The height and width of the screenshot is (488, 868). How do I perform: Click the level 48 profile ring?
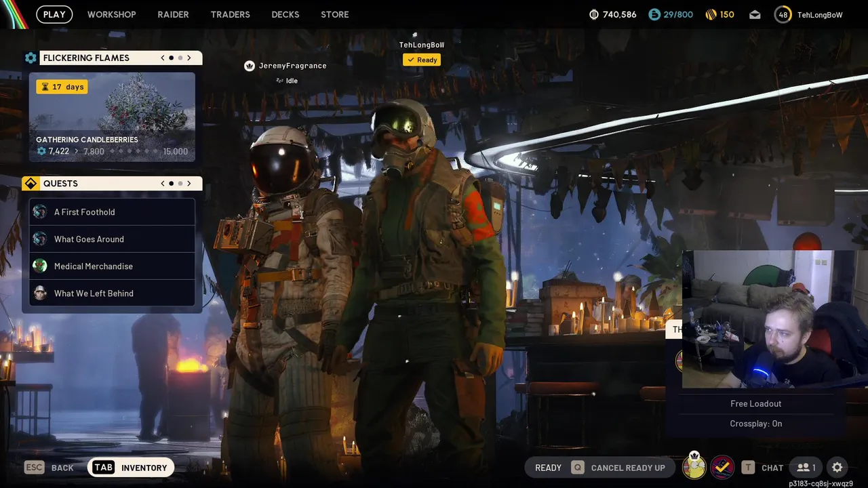tap(783, 14)
